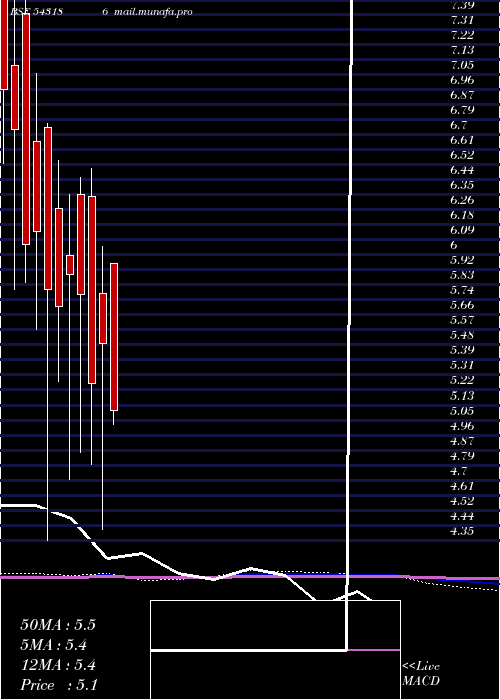500x700 pixels.
Task: Click the 4.96 price axis label
Action: coord(462,425)
